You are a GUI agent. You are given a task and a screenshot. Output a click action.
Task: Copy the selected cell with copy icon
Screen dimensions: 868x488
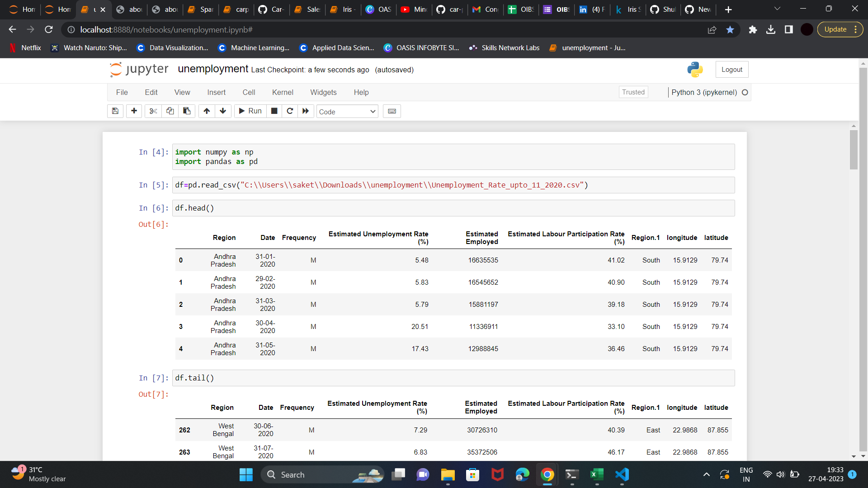(170, 111)
